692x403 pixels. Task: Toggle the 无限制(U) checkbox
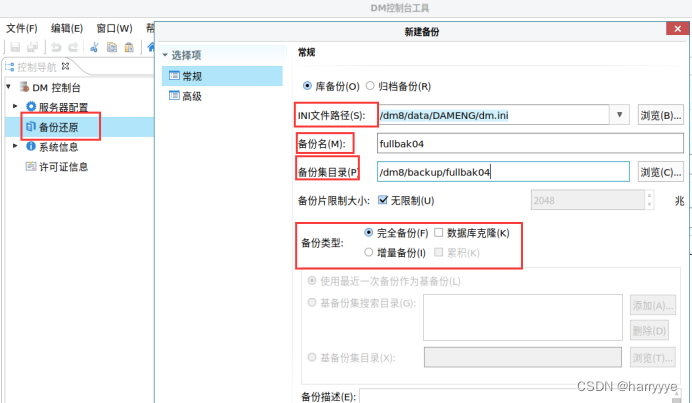coord(383,200)
